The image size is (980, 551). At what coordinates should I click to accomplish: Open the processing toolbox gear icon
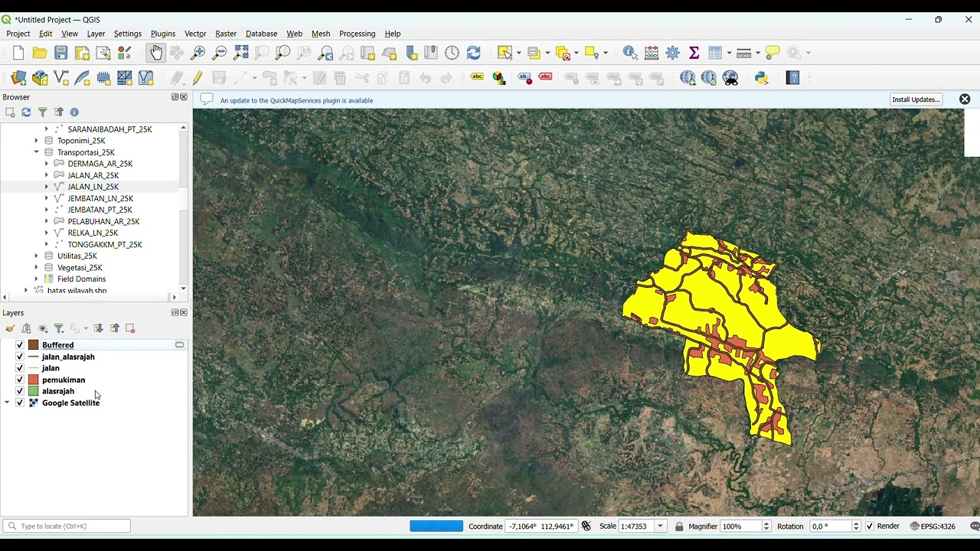pos(673,53)
